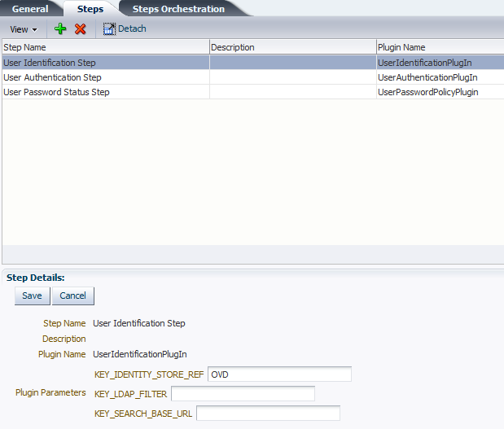This screenshot has height=429, width=504.
Task: Select the User Authentication Step row
Action: tap(253, 77)
